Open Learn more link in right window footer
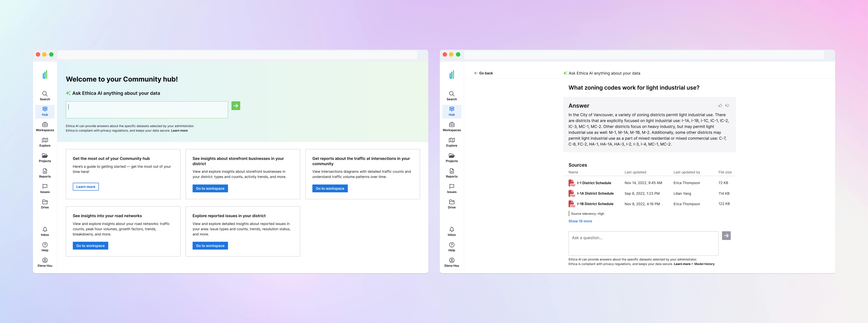The height and width of the screenshot is (323, 868). (x=682, y=264)
